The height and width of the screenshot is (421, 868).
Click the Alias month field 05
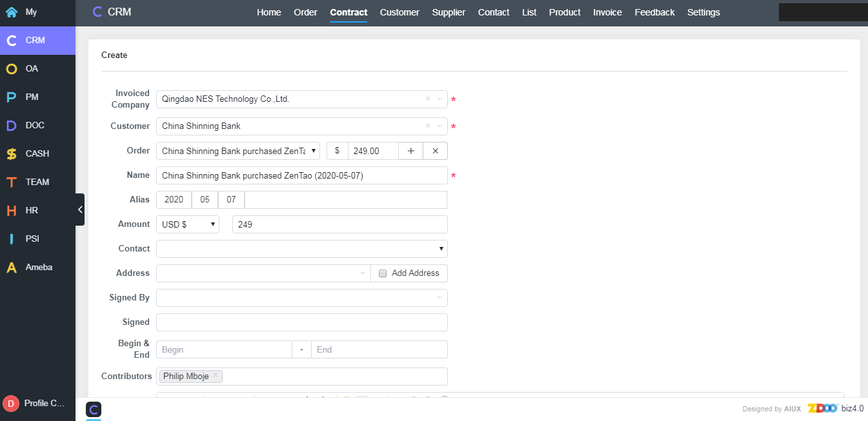[x=205, y=200]
